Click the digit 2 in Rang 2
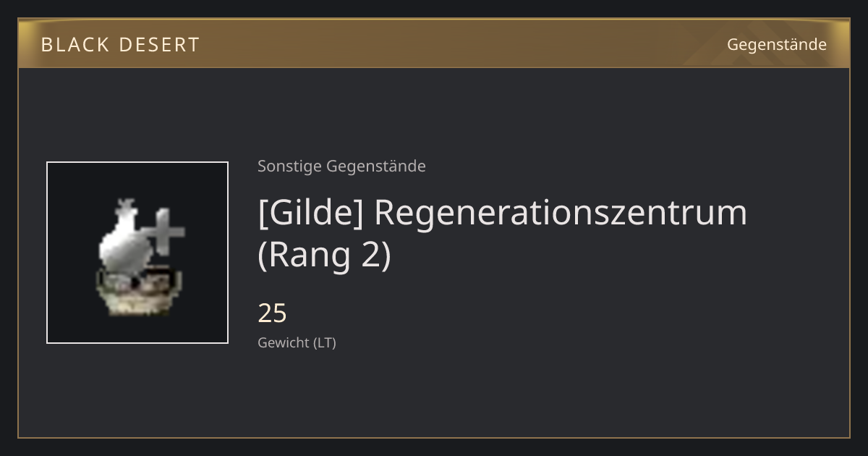Screen dimensions: 868x456 (370, 256)
